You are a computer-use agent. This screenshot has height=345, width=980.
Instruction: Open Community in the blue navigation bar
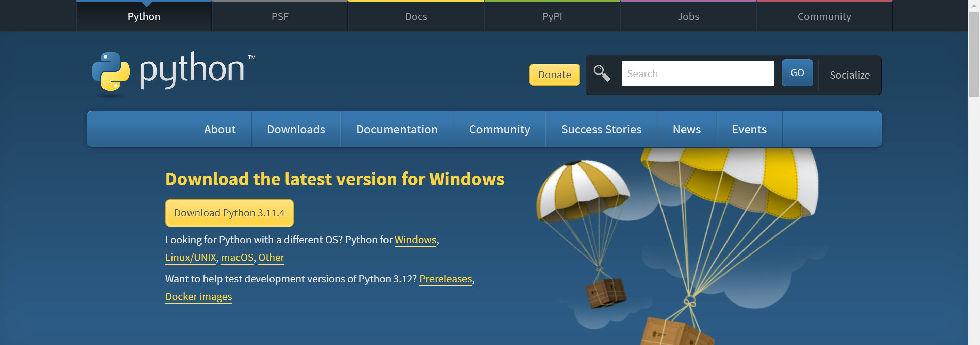[499, 129]
